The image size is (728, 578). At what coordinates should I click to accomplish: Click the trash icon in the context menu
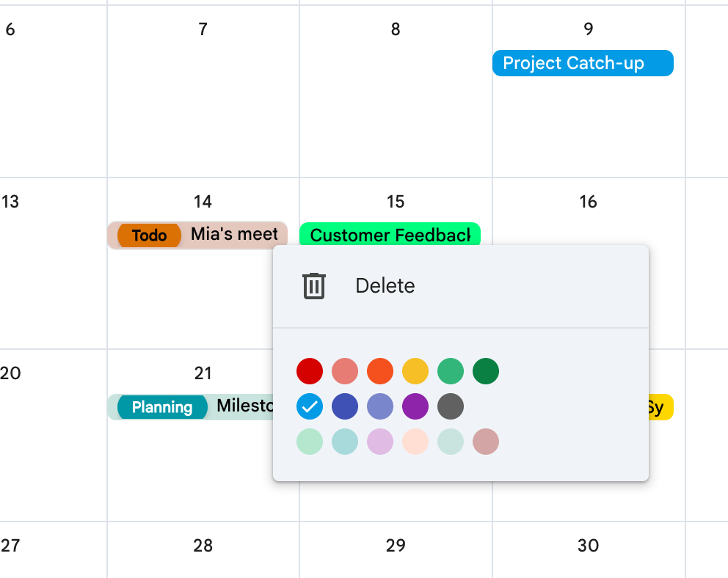(x=314, y=286)
